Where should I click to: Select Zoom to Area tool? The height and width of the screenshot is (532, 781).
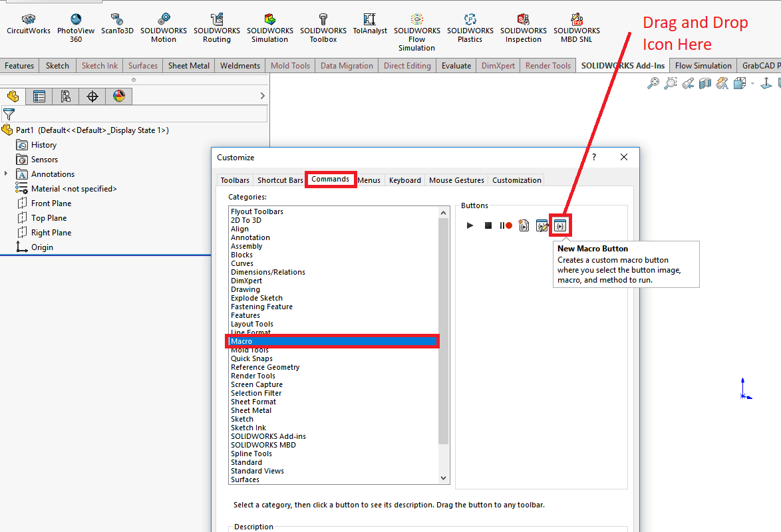pyautogui.click(x=671, y=83)
